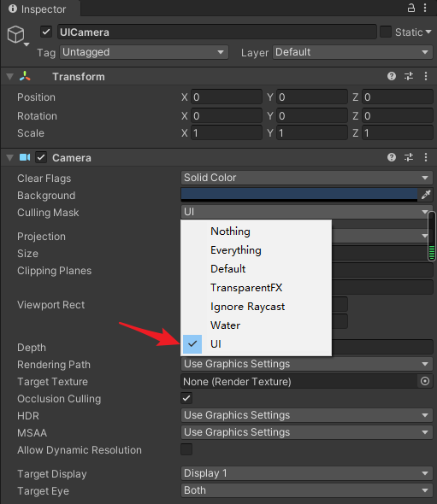
Task: Click the Position Y field
Action: click(x=312, y=97)
